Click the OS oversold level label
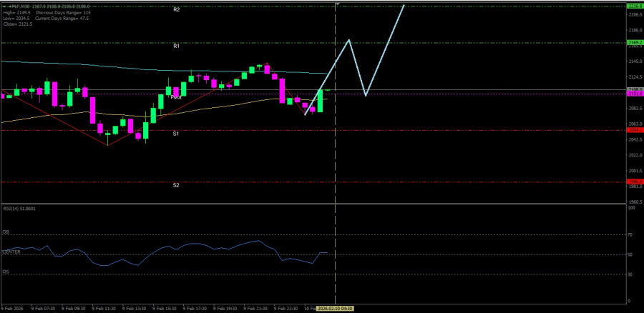This screenshot has width=644, height=313. pyautogui.click(x=6, y=272)
